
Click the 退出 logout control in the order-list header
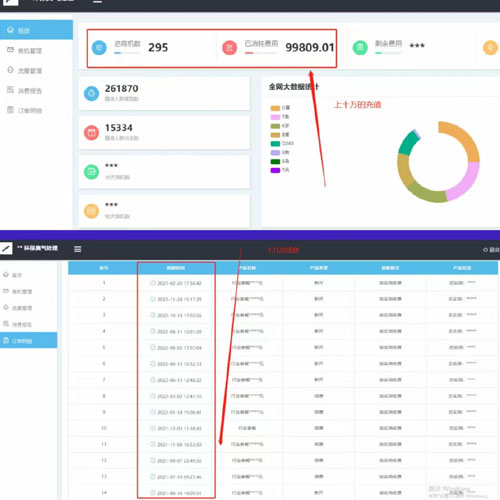coord(491,250)
